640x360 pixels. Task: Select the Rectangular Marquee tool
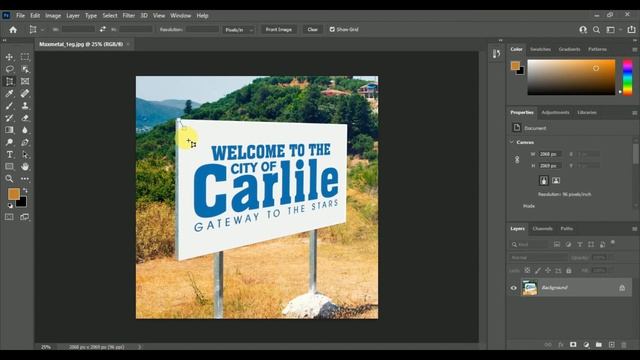point(25,57)
